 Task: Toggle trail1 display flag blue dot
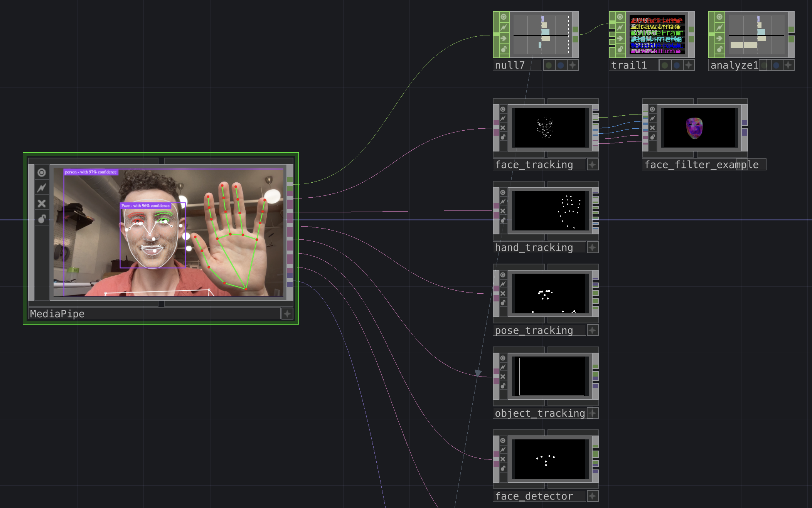click(x=677, y=65)
